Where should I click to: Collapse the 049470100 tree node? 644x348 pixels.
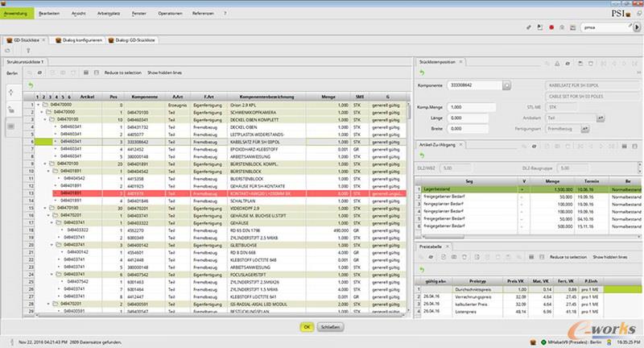tap(43, 119)
